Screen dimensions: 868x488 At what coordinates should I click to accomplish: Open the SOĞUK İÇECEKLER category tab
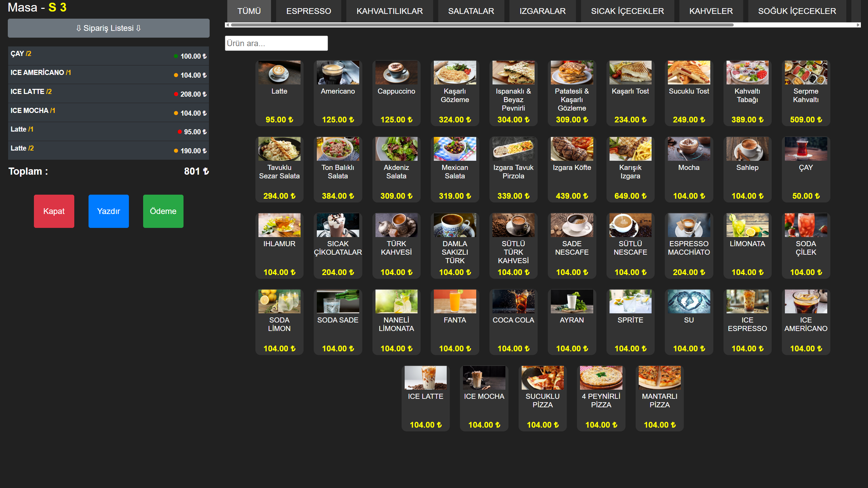[797, 11]
